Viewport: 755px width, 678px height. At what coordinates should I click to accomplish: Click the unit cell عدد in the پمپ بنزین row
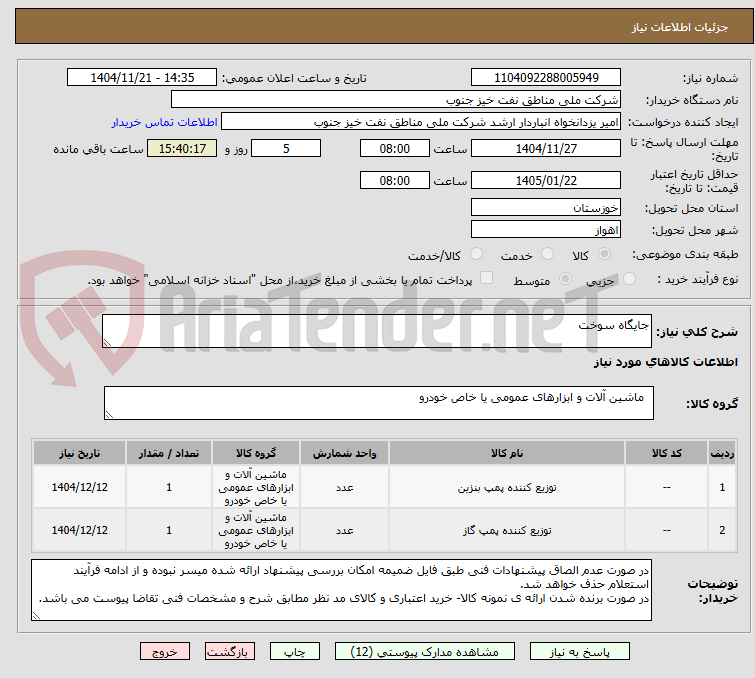click(x=344, y=487)
